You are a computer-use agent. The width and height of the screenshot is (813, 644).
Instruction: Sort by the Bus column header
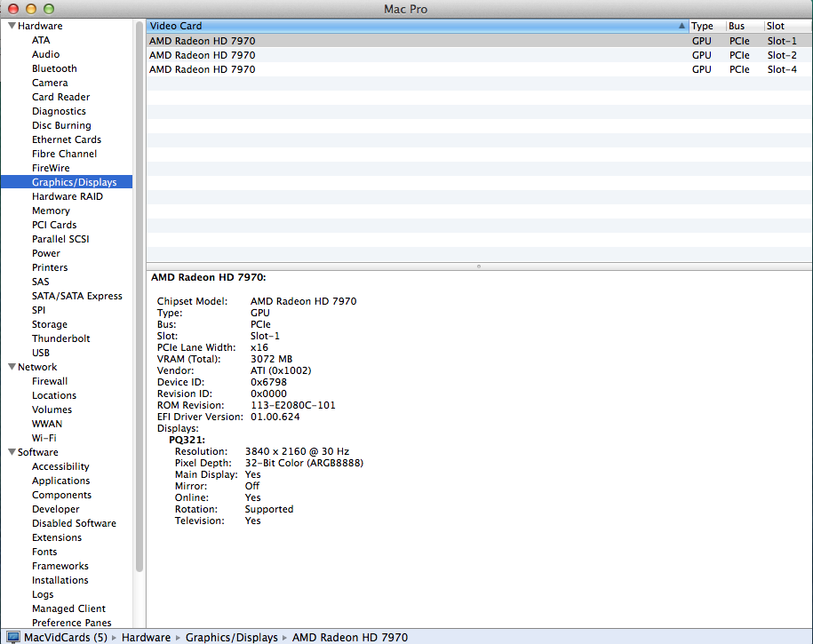click(x=745, y=26)
